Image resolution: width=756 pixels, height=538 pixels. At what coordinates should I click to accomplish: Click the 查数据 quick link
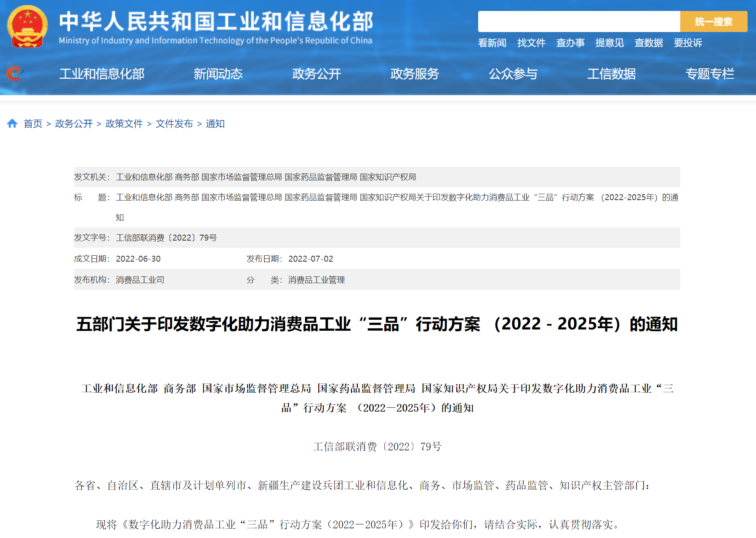[x=649, y=43]
